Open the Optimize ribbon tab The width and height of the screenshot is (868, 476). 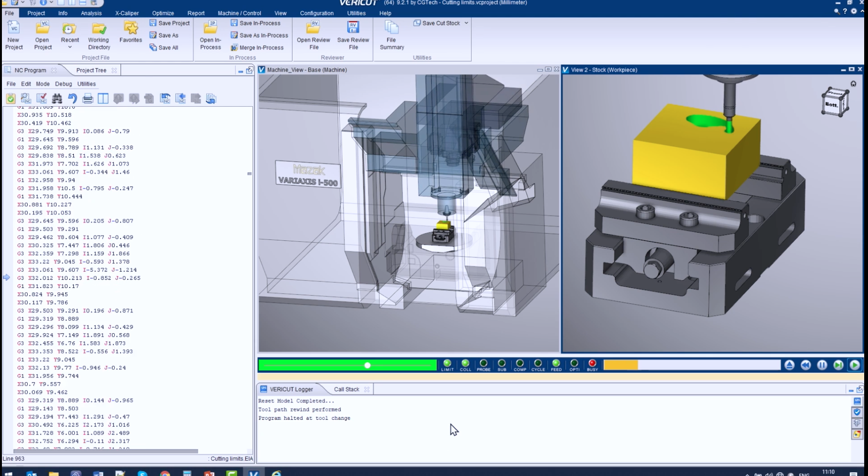[x=163, y=13]
